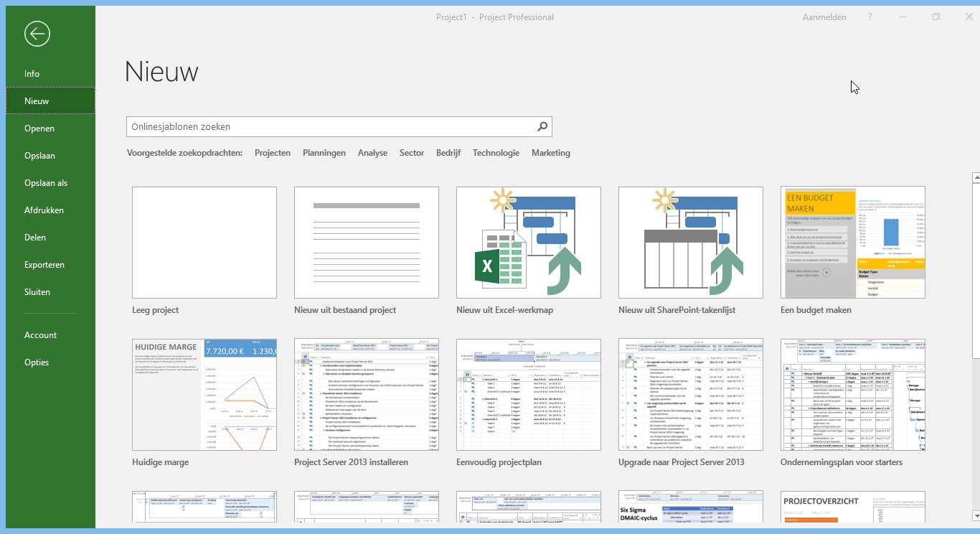The height and width of the screenshot is (534, 980).
Task: Select the Leeg project template thumbnail
Action: pos(204,243)
